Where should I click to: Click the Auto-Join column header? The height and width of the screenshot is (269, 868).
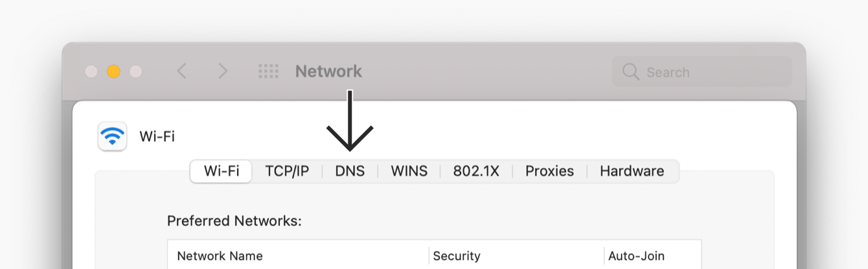pos(636,256)
